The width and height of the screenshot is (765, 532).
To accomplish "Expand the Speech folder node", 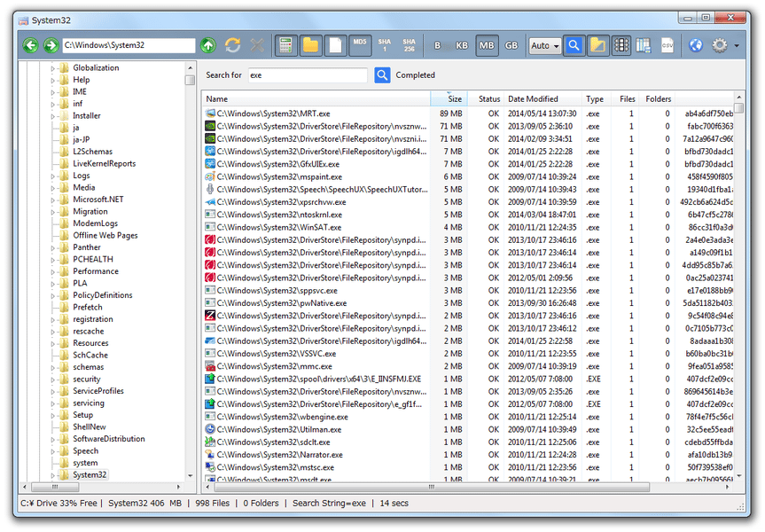I will click(52, 451).
